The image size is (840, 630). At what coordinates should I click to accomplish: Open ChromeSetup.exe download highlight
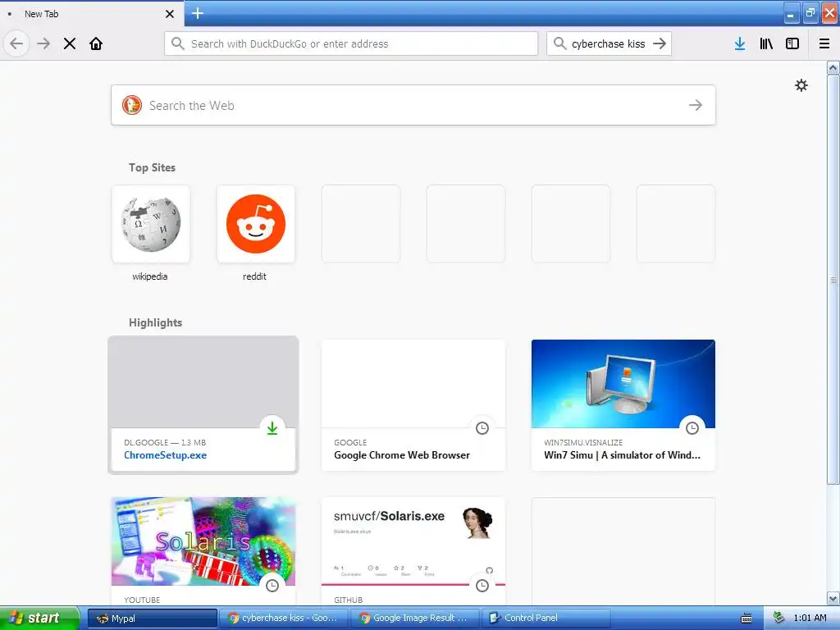point(203,405)
